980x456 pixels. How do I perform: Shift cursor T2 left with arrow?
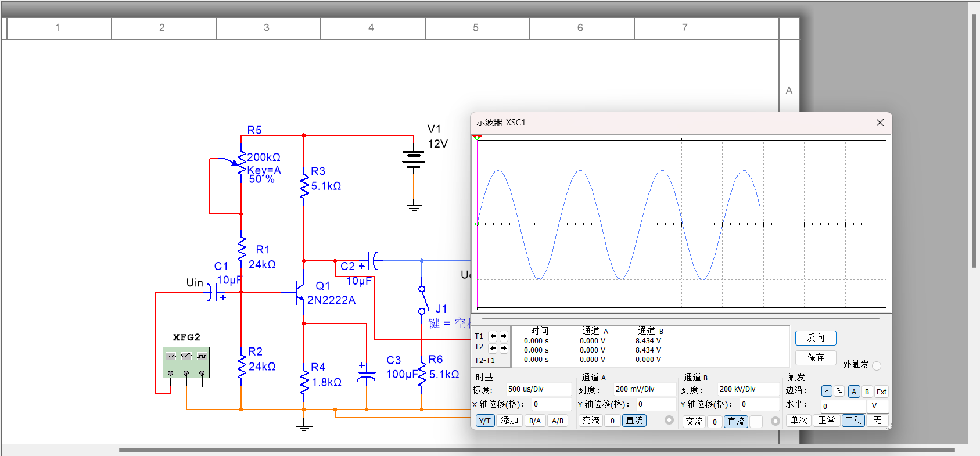coord(493,348)
